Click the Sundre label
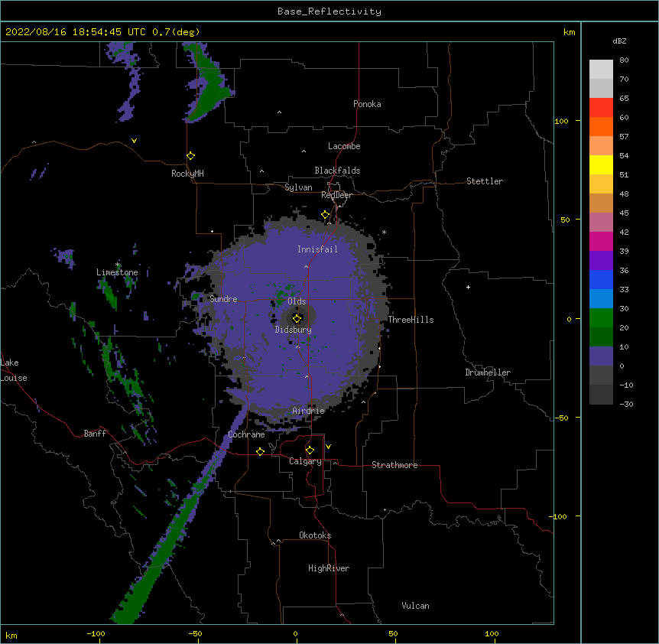The image size is (659, 644). tap(223, 299)
